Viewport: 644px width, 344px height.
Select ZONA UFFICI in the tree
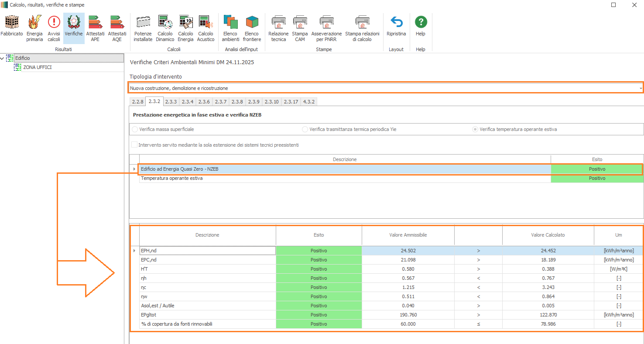pos(37,67)
